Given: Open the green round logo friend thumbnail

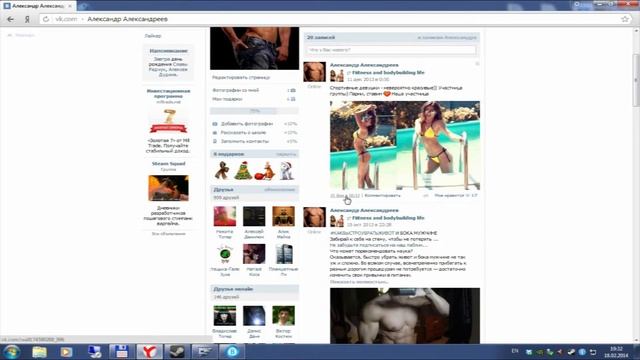Looking at the screenshot, I should pyautogui.click(x=224, y=254).
